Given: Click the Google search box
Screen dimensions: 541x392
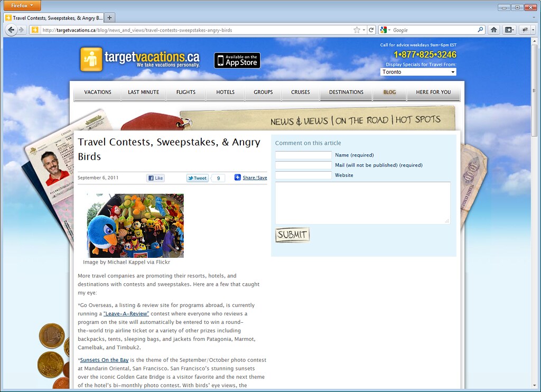Looking at the screenshot, I should coord(434,30).
